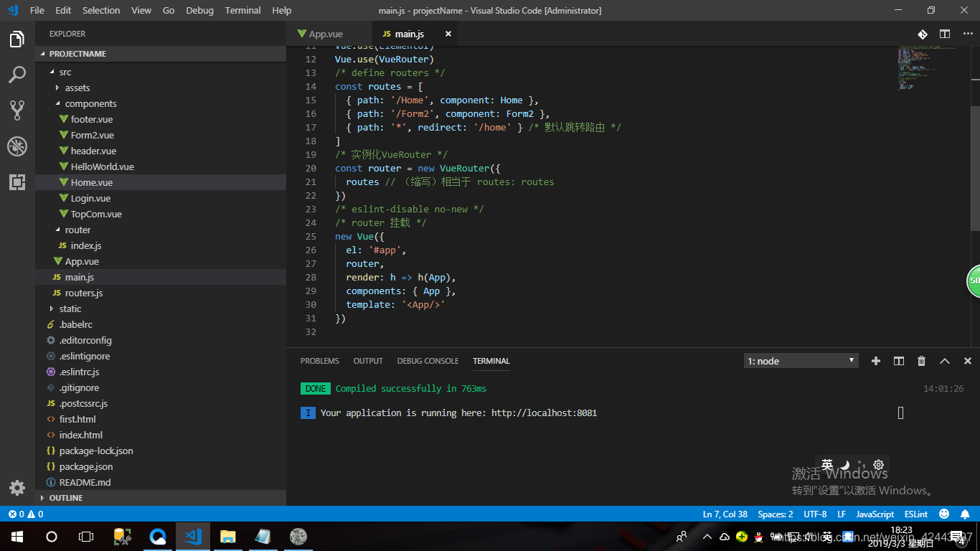Change end of line sequence LF
This screenshot has height=551, width=980.
tap(842, 514)
